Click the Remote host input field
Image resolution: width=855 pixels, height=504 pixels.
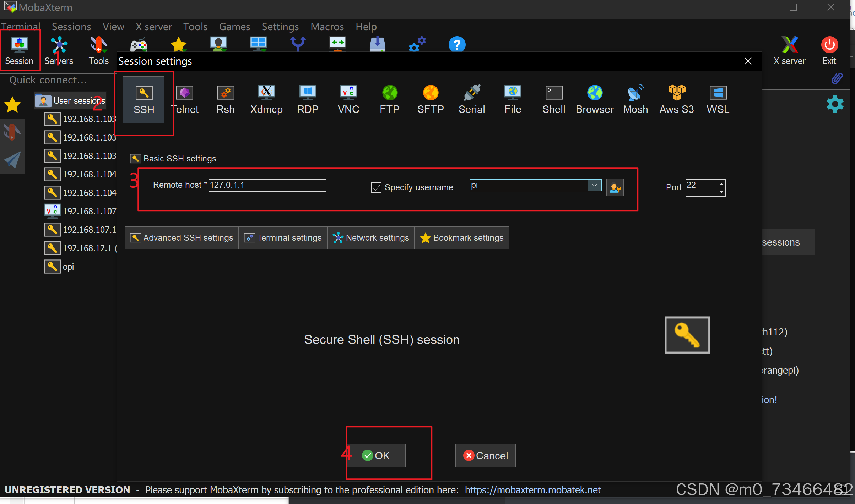(267, 185)
